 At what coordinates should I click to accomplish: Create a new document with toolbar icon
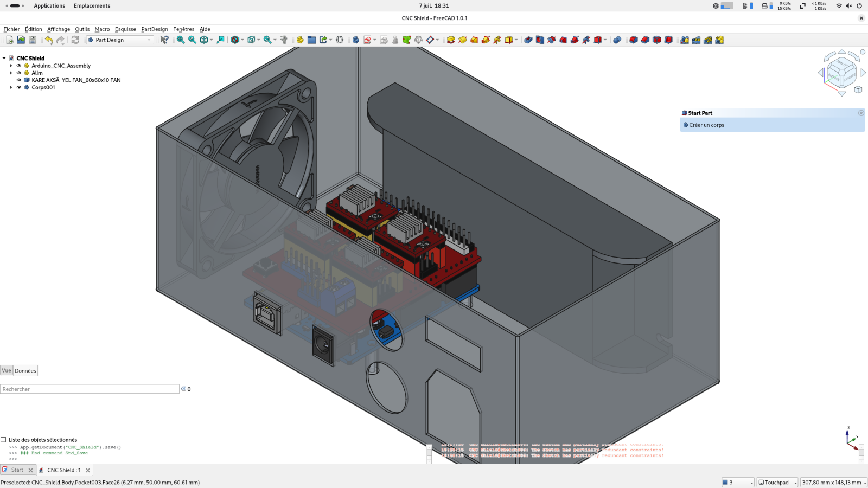[x=9, y=40]
